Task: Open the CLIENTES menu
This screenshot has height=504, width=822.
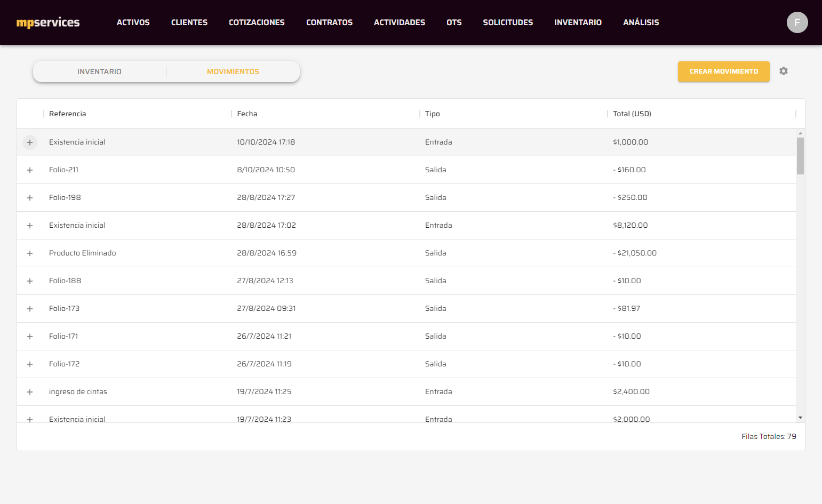Action: coord(189,22)
